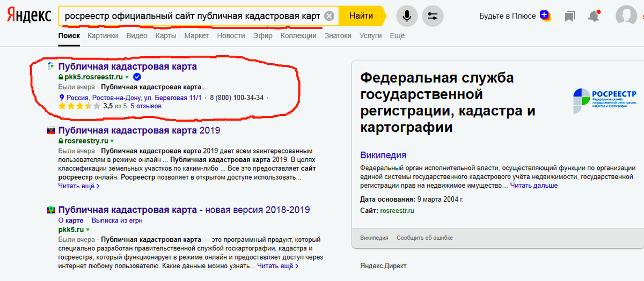Expand Читать дальше in info card
The image size is (644, 281).
[533, 186]
